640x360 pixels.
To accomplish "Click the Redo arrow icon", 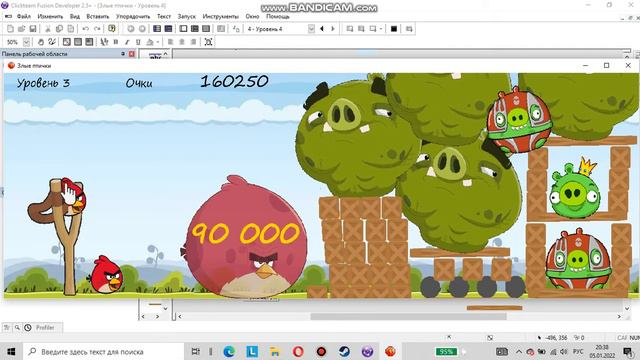I will coord(97,29).
